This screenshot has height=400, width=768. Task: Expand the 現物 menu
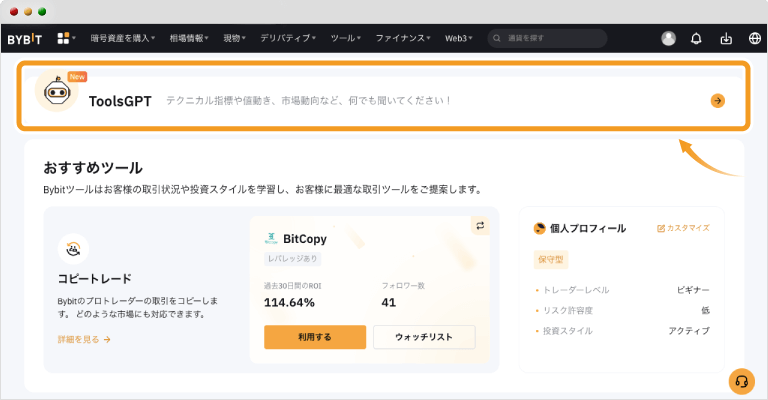click(x=235, y=38)
